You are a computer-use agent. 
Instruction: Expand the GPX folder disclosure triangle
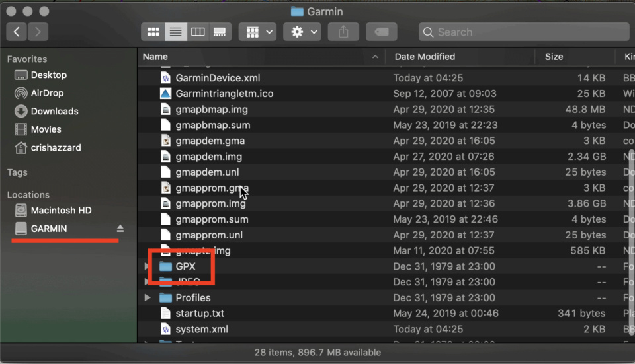pyautogui.click(x=147, y=266)
